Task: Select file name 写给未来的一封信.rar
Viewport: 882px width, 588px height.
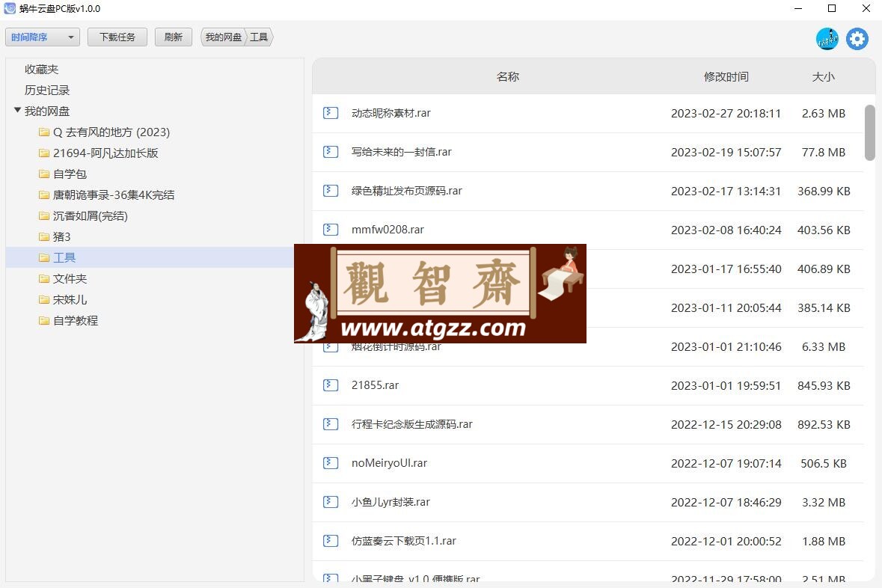Action: 402,152
